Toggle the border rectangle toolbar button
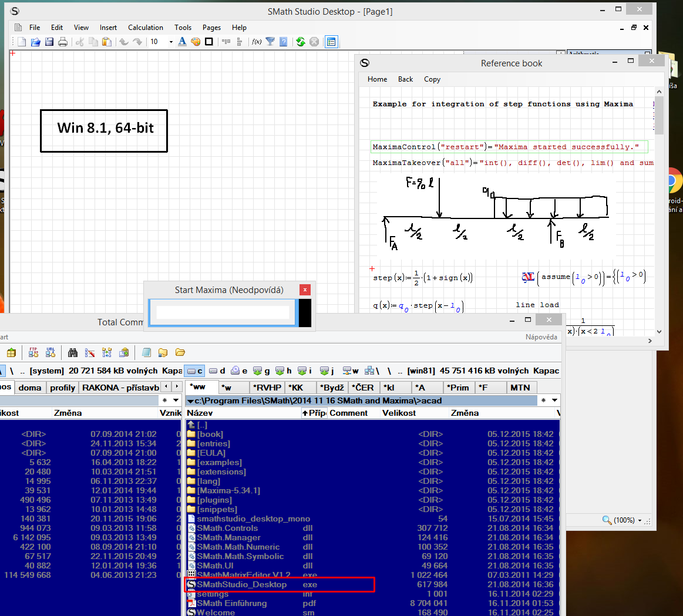The image size is (683, 616). click(208, 42)
